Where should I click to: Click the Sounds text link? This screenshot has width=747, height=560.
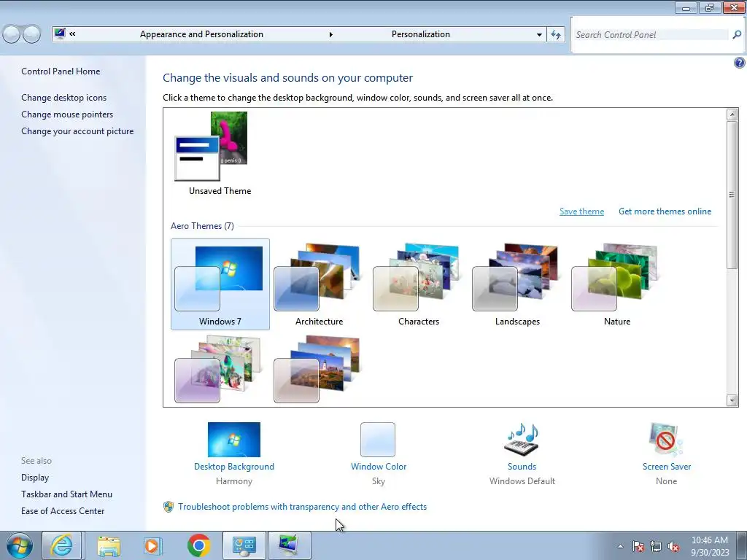(x=522, y=467)
